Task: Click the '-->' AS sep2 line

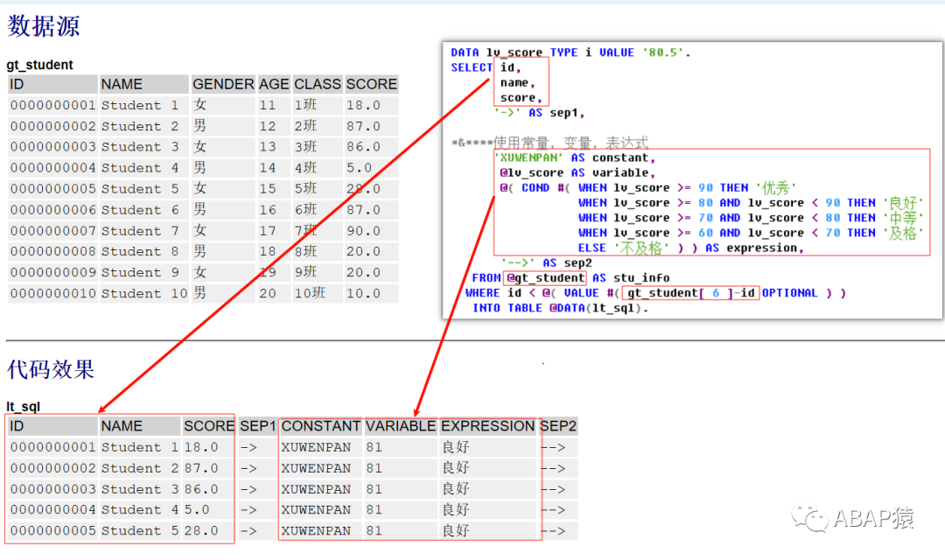Action: pyautogui.click(x=546, y=262)
